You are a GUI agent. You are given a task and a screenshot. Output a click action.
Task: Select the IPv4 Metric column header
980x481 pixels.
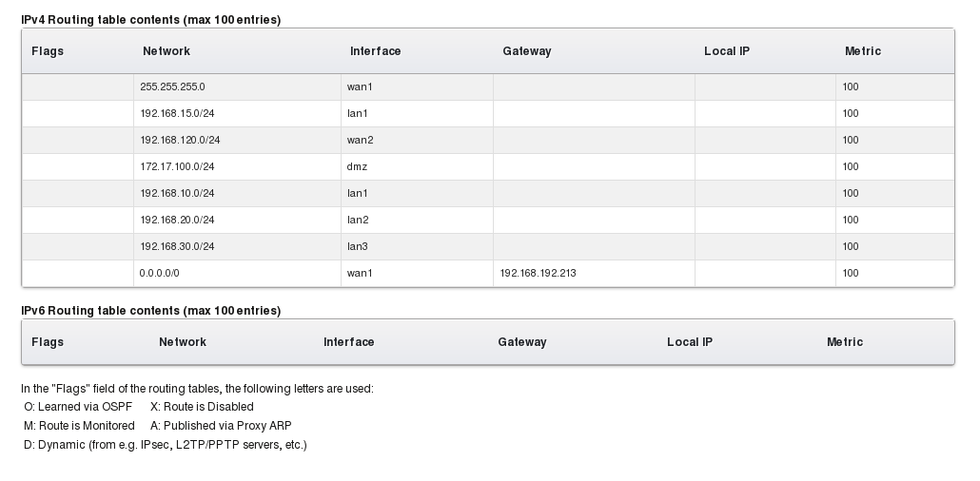pyautogui.click(x=862, y=51)
